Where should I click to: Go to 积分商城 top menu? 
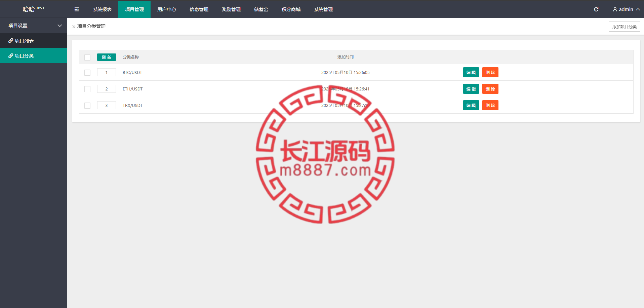tap(291, 9)
